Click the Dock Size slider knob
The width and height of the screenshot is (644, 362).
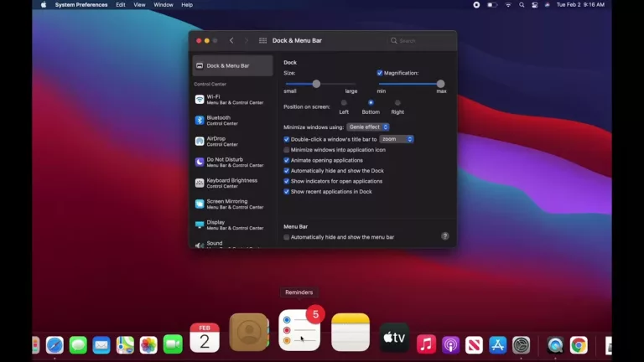point(316,84)
